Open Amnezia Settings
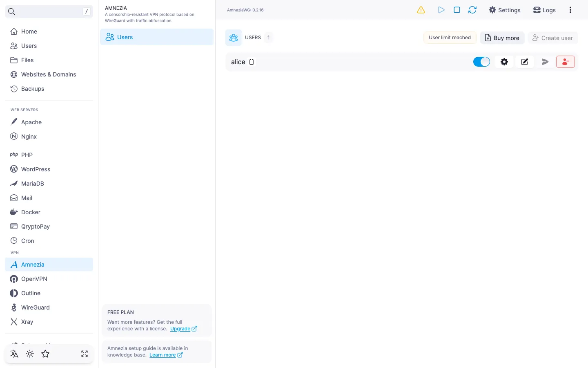The height and width of the screenshot is (368, 588). [505, 10]
